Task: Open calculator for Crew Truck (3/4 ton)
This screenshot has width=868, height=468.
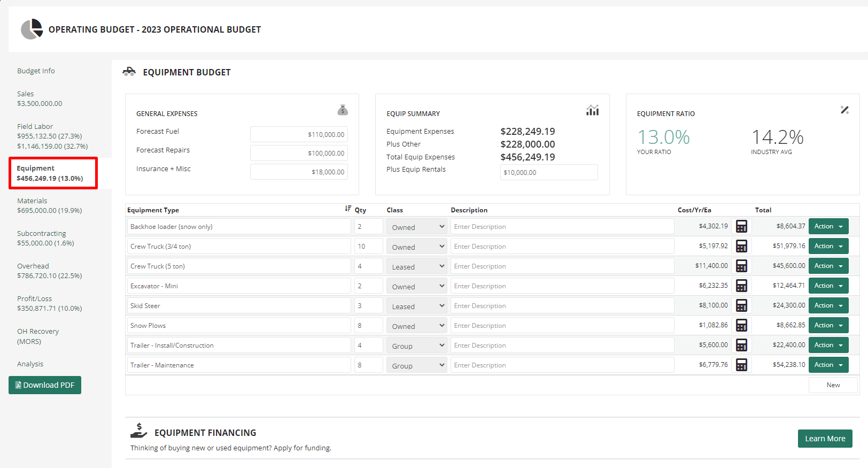Action: [x=741, y=246]
